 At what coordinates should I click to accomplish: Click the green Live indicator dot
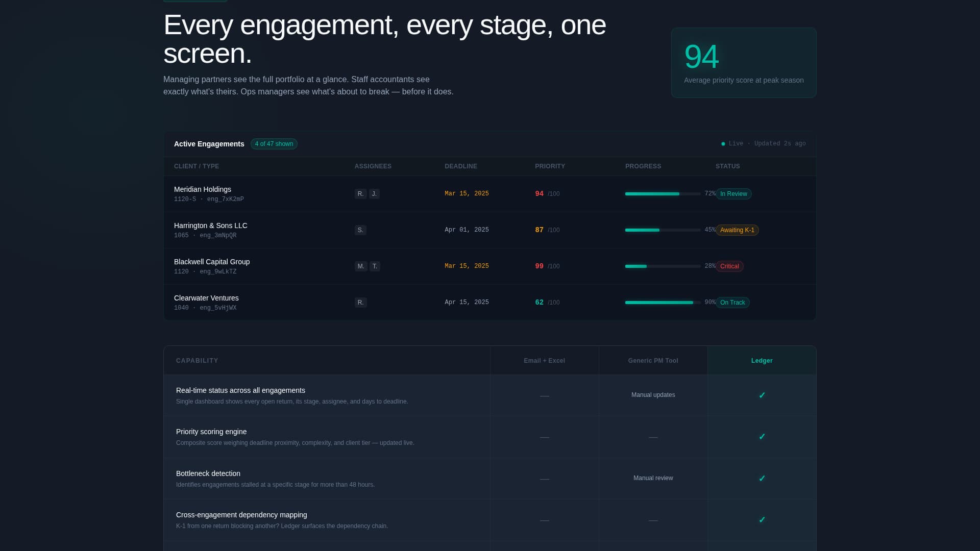(723, 144)
